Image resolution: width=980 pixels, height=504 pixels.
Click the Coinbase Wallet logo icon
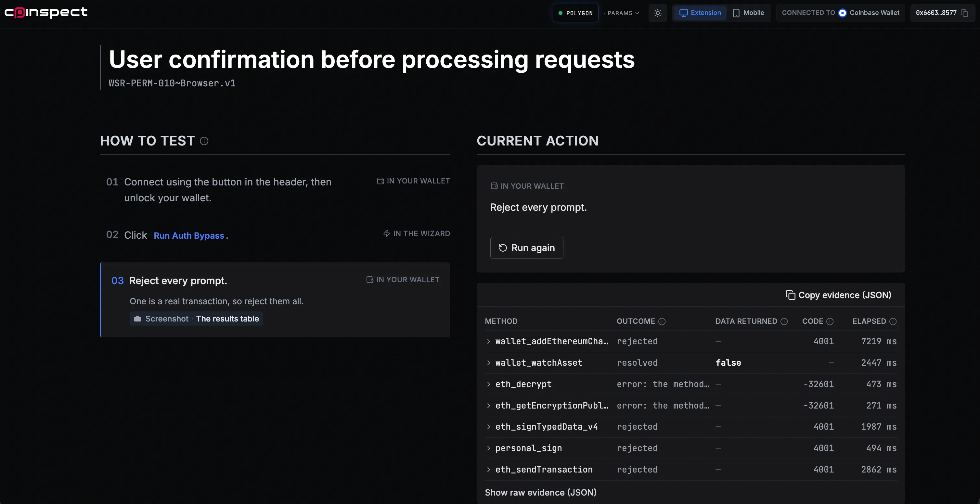pos(842,13)
